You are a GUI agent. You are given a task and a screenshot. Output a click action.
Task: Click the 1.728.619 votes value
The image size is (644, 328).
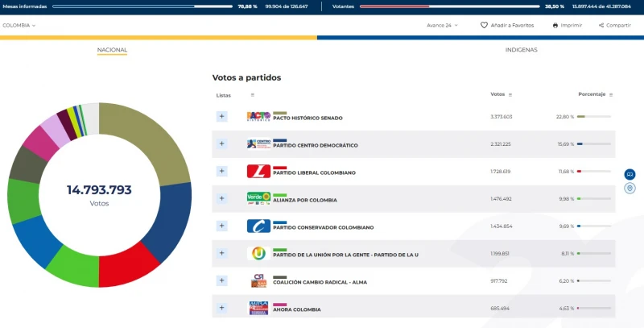500,172
